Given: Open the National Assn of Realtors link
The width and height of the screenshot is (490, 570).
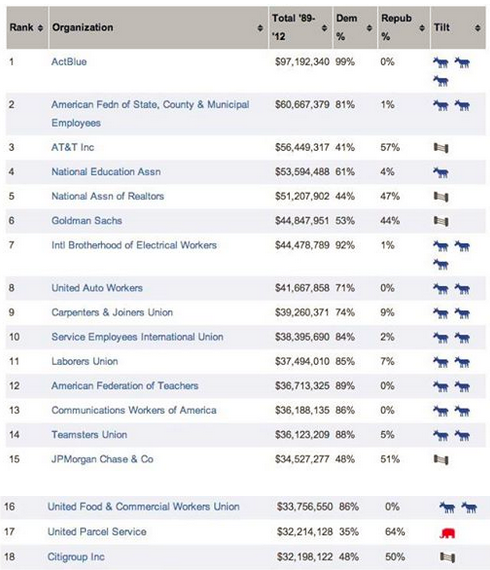Looking at the screenshot, I should point(108,196).
